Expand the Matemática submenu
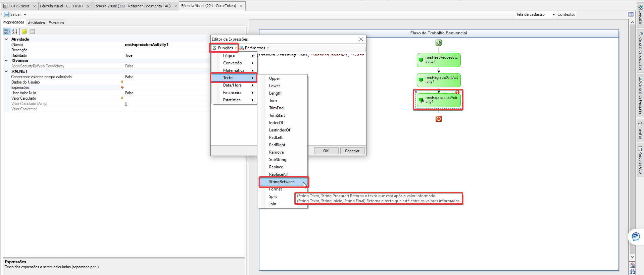This screenshot has width=644, height=275. coord(234,70)
